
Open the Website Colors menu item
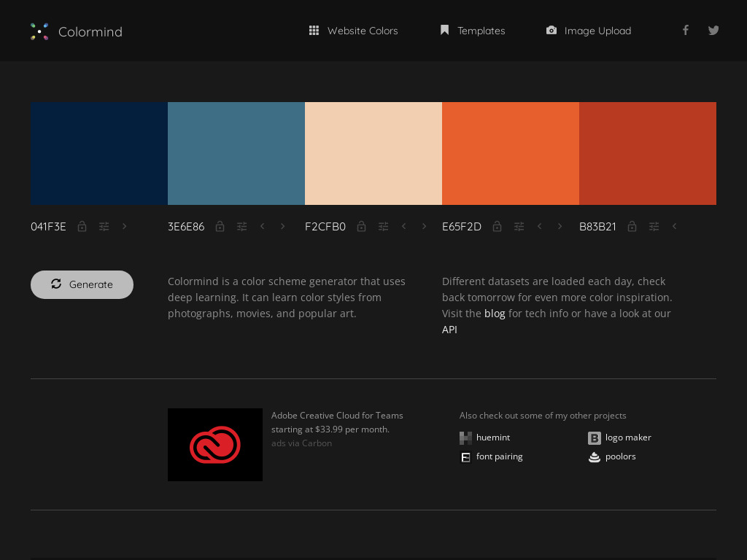click(353, 31)
